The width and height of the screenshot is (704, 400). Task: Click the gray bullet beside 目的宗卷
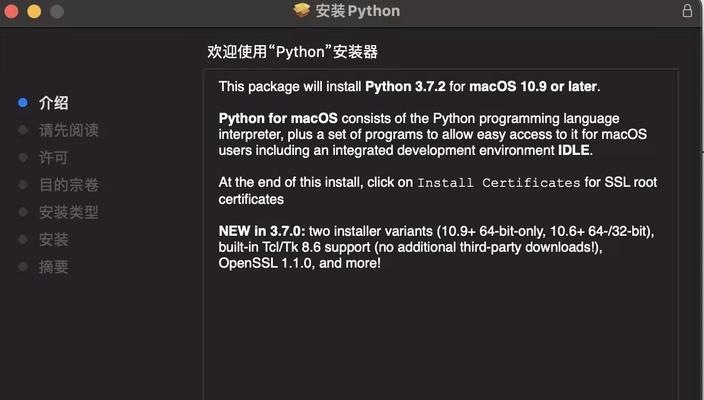(x=23, y=185)
